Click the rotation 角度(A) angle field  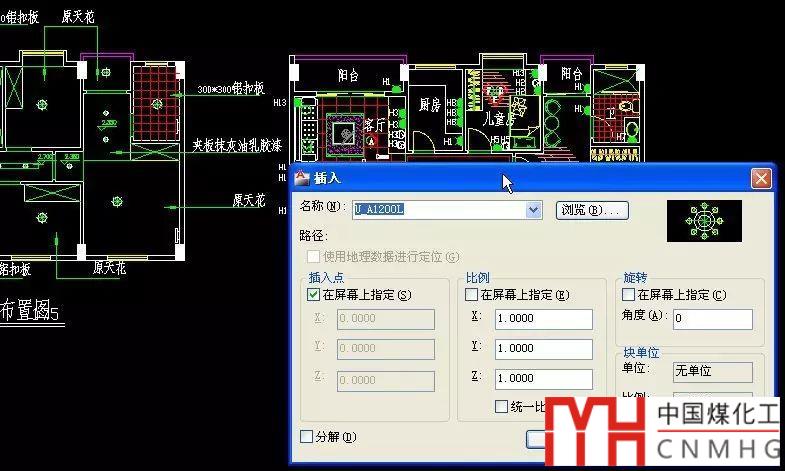[712, 319]
